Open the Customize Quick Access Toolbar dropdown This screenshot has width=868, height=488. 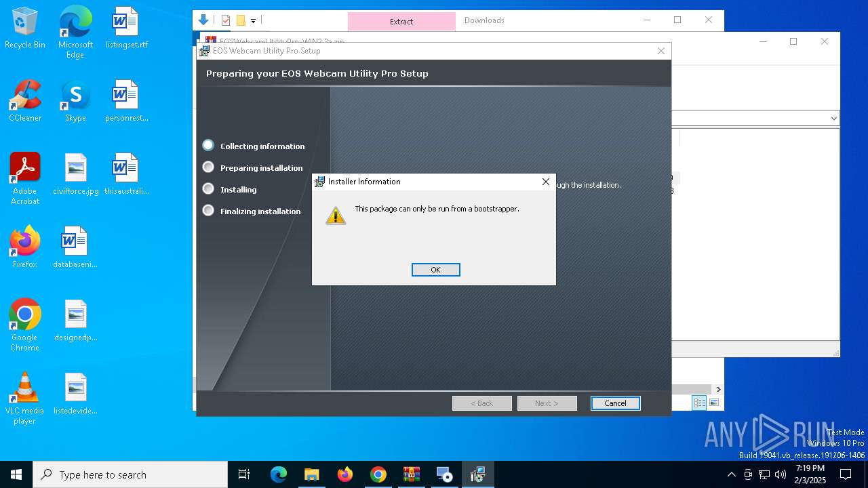click(253, 21)
